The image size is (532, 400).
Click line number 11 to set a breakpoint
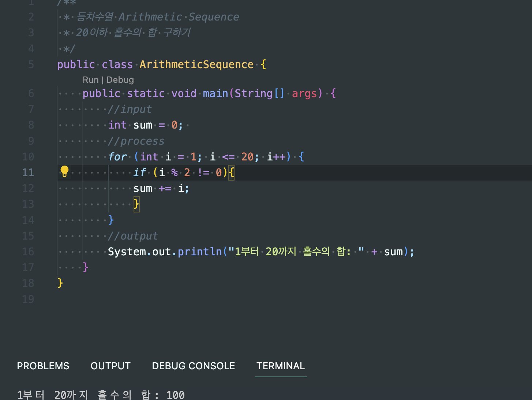tap(28, 172)
